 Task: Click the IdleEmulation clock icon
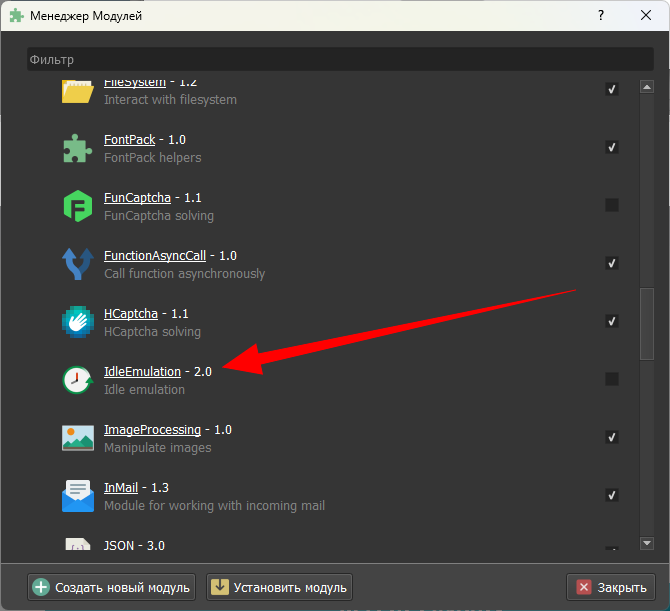[x=77, y=380]
